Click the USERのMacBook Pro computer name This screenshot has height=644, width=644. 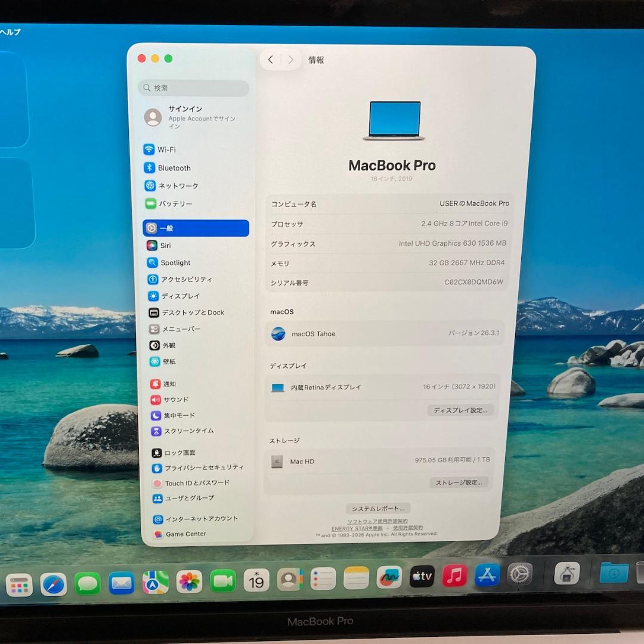click(x=475, y=203)
